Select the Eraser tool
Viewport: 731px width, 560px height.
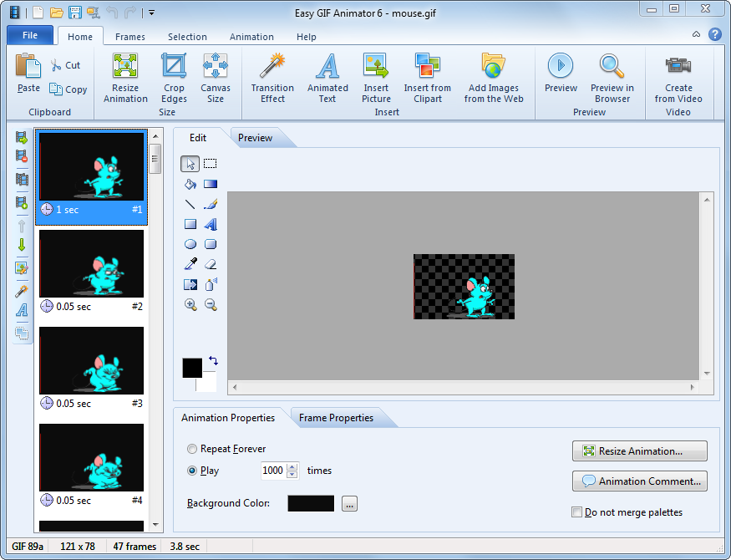tap(210, 264)
